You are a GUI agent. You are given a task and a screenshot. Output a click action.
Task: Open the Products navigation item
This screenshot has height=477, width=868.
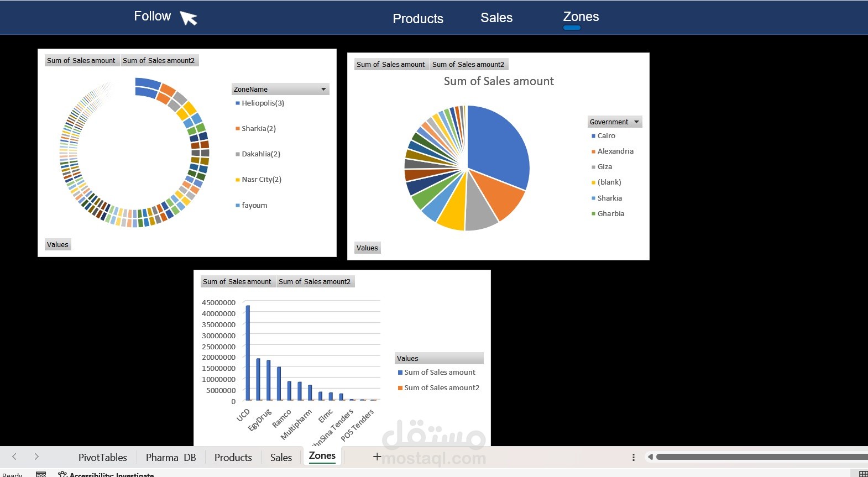tap(418, 19)
